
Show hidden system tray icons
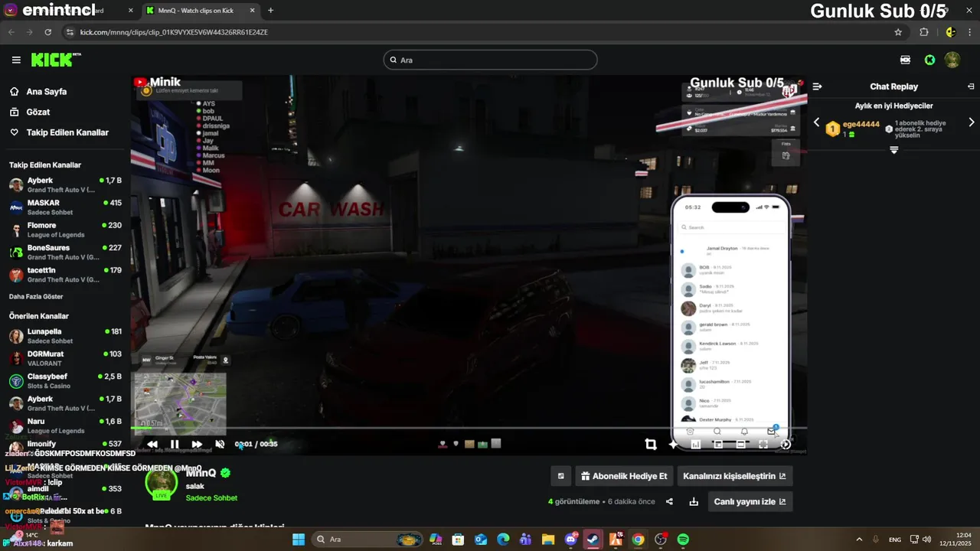click(x=858, y=540)
